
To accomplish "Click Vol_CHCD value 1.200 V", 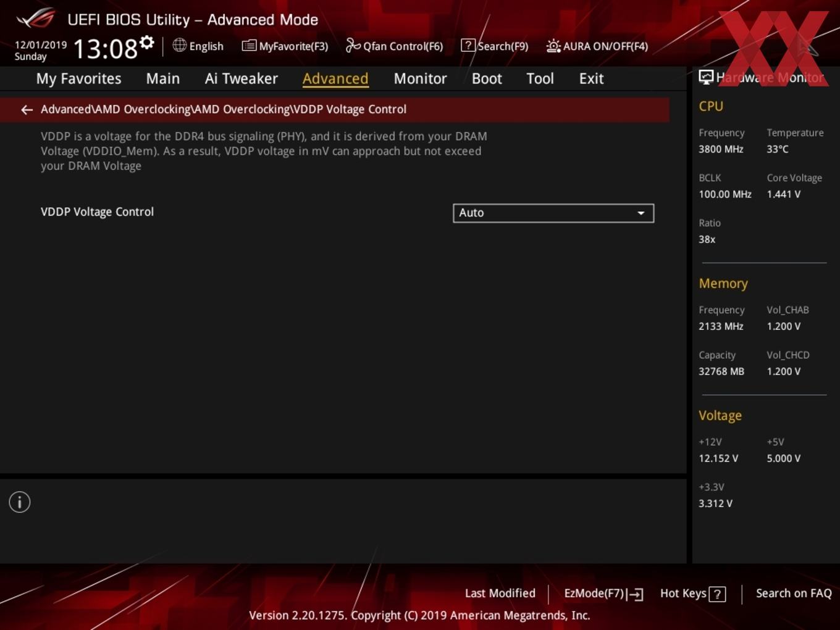I will 783,371.
